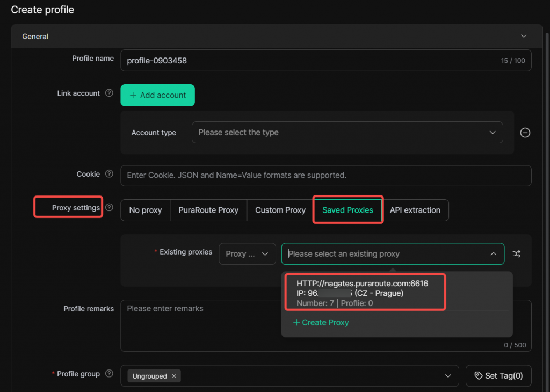Choose the Custom Proxy option
Image resolution: width=550 pixels, height=392 pixels.
[280, 210]
